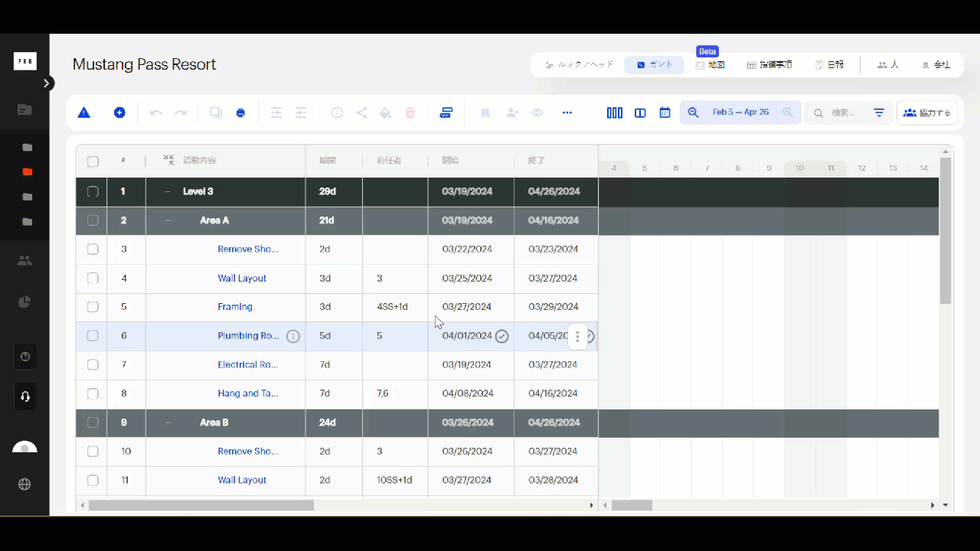Click info icon on Plumbing Ro... row

[x=293, y=336]
